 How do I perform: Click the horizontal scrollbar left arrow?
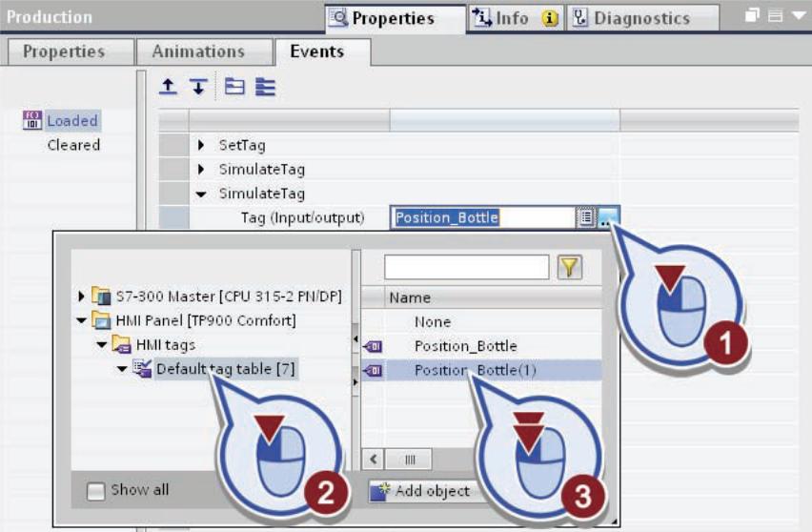[x=374, y=459]
